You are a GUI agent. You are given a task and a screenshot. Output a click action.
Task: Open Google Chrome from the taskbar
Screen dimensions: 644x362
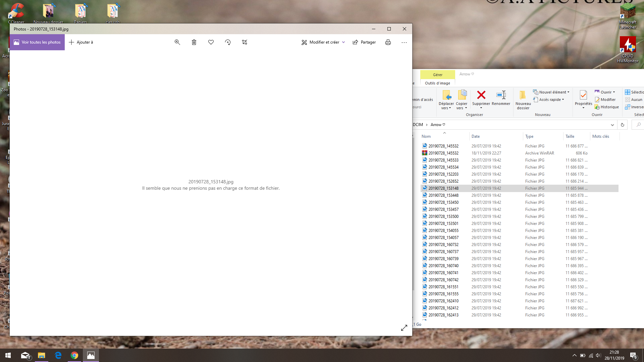[74, 355]
